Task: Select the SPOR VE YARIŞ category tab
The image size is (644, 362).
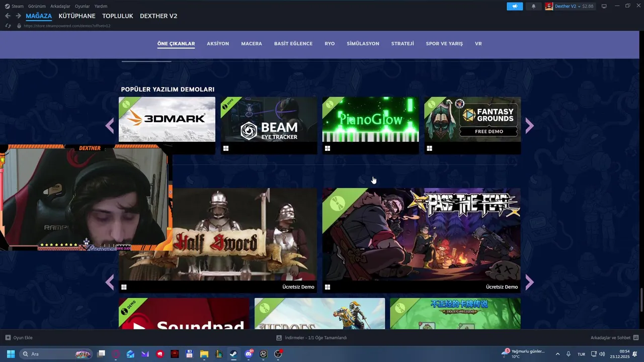Action: pos(444,44)
